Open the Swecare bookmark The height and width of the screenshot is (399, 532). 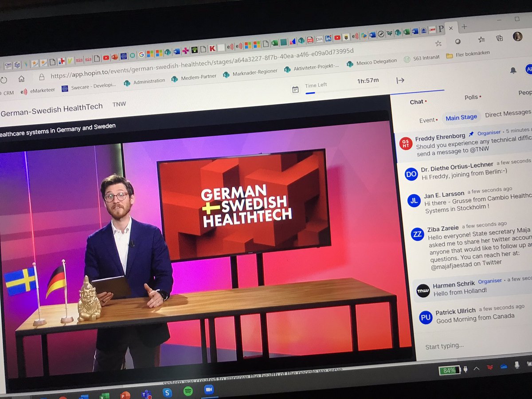pyautogui.click(x=89, y=86)
